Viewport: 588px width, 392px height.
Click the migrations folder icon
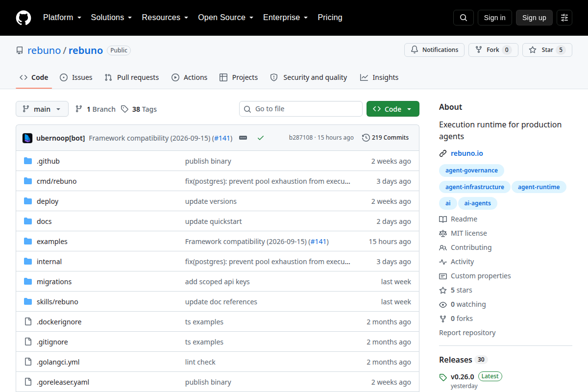(28, 282)
